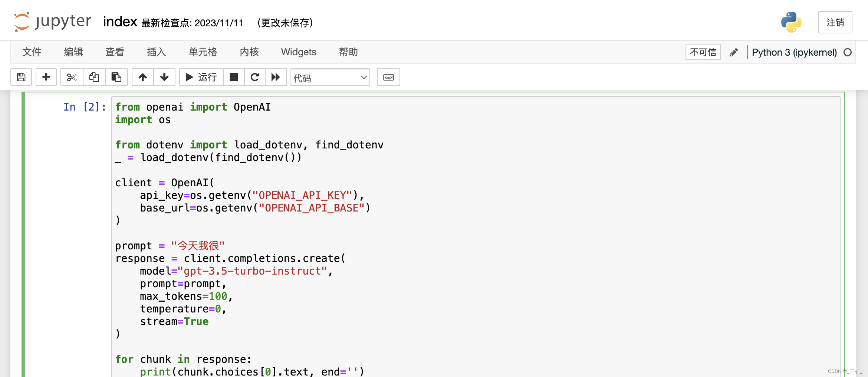Open the Widgets menu
This screenshot has width=868, height=377.
tap(299, 52)
